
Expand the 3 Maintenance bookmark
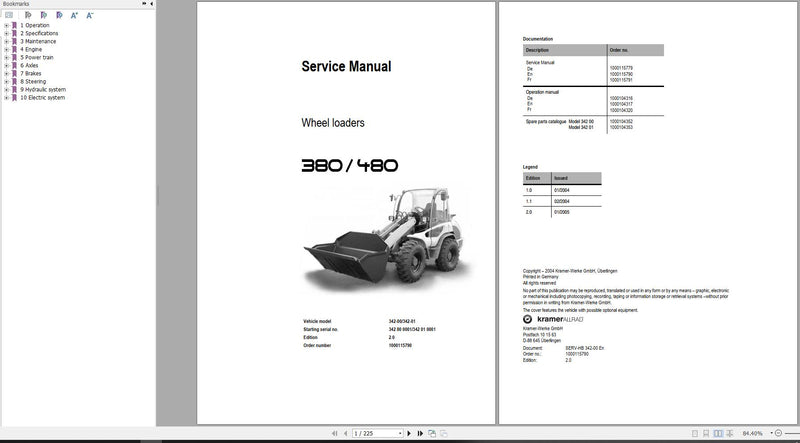tap(6, 41)
